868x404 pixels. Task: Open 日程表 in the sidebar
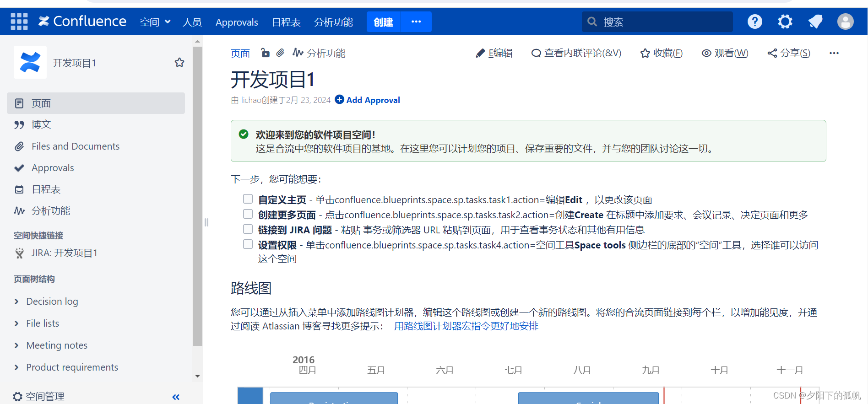click(x=96, y=189)
